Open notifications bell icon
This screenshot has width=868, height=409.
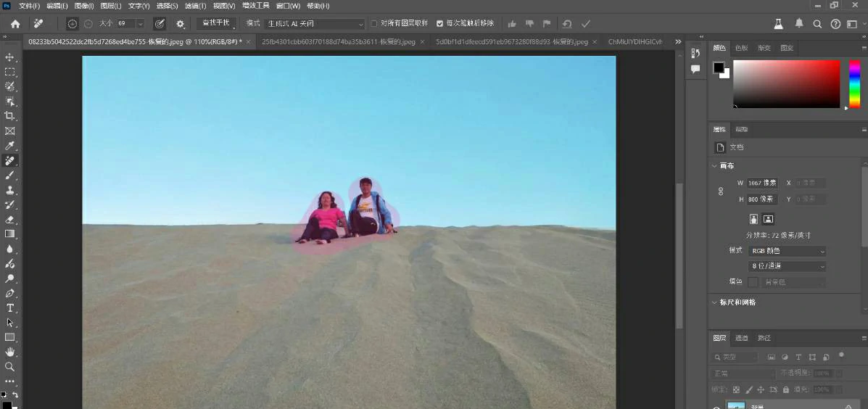(x=799, y=24)
